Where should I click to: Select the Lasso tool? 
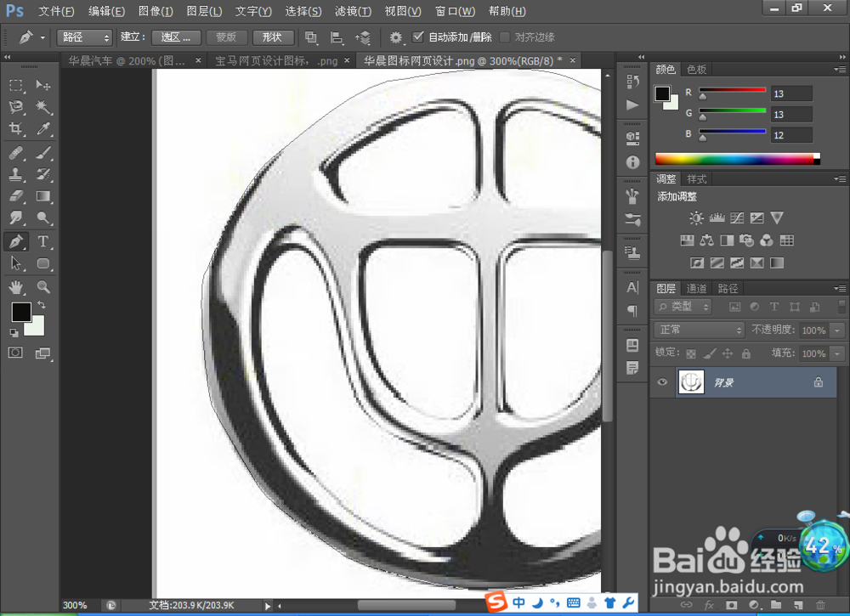point(15,107)
